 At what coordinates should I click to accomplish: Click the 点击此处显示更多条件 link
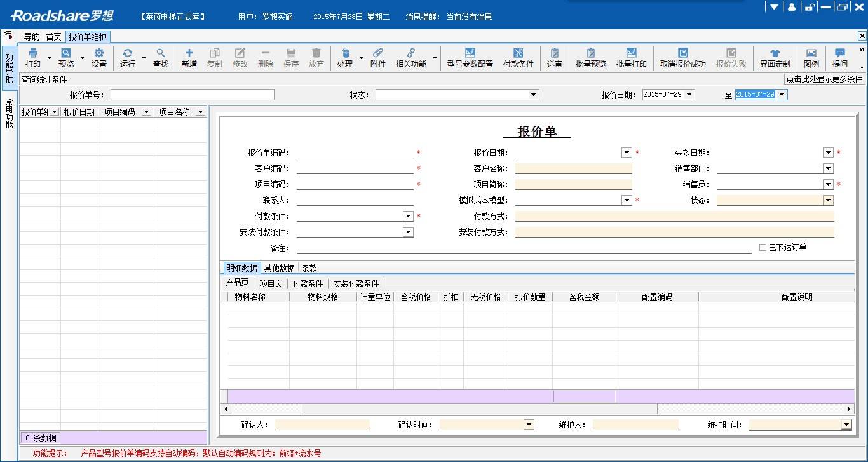(823, 79)
